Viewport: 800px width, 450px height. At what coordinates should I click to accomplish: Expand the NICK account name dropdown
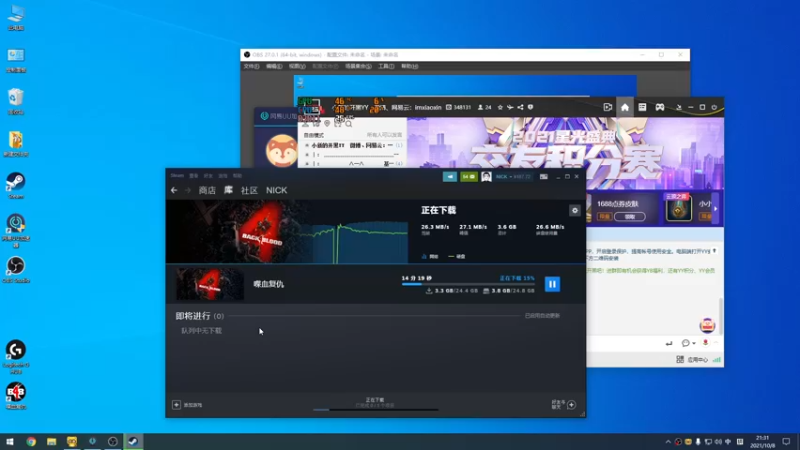[x=513, y=177]
